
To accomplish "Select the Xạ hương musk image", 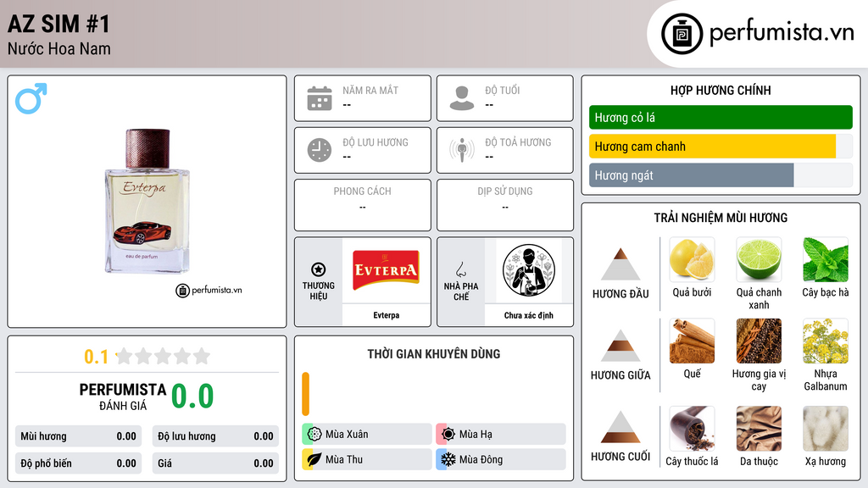I will coord(826,429).
